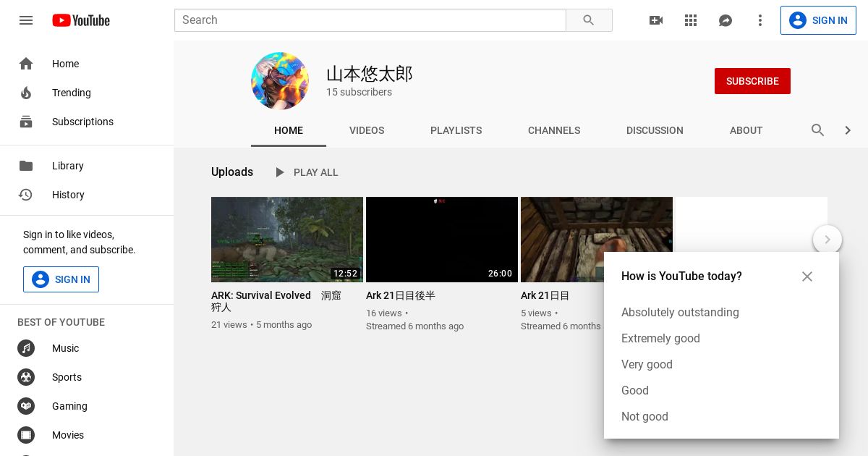
Task: Search within the channel using magnifier
Action: pos(818,130)
